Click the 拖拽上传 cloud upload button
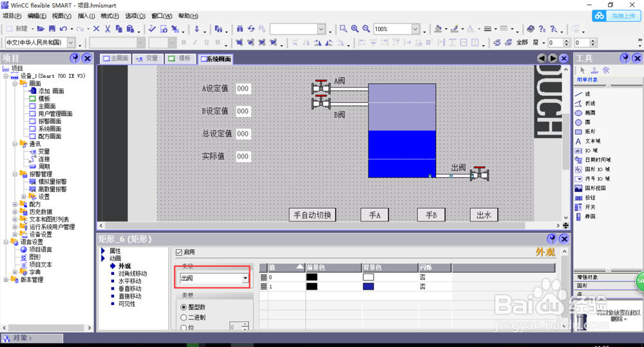Image resolution: width=644 pixels, height=347 pixels. pos(616,15)
